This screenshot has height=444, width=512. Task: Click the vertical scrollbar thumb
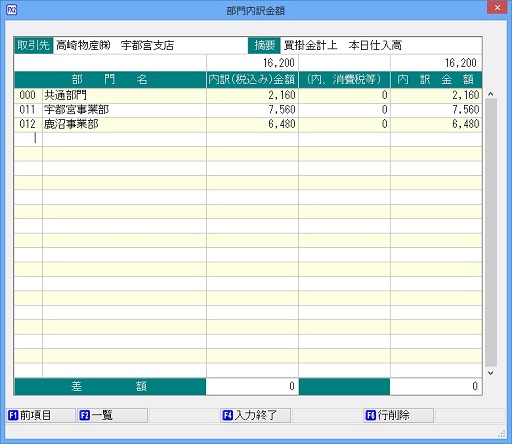[x=491, y=232]
